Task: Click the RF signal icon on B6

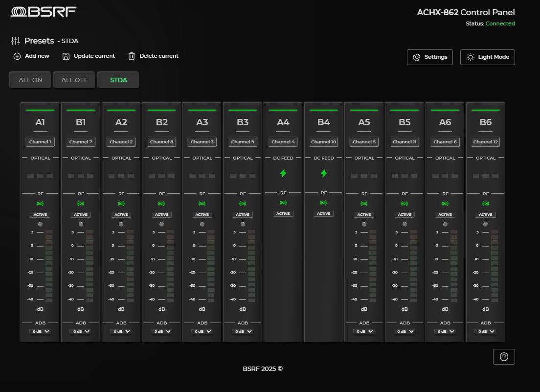Action: pyautogui.click(x=486, y=204)
